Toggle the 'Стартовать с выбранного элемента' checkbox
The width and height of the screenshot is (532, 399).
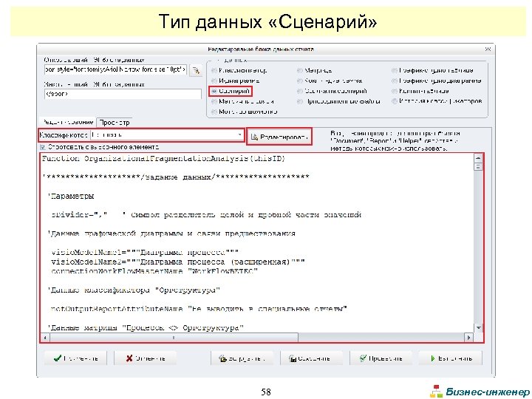tap(42, 147)
